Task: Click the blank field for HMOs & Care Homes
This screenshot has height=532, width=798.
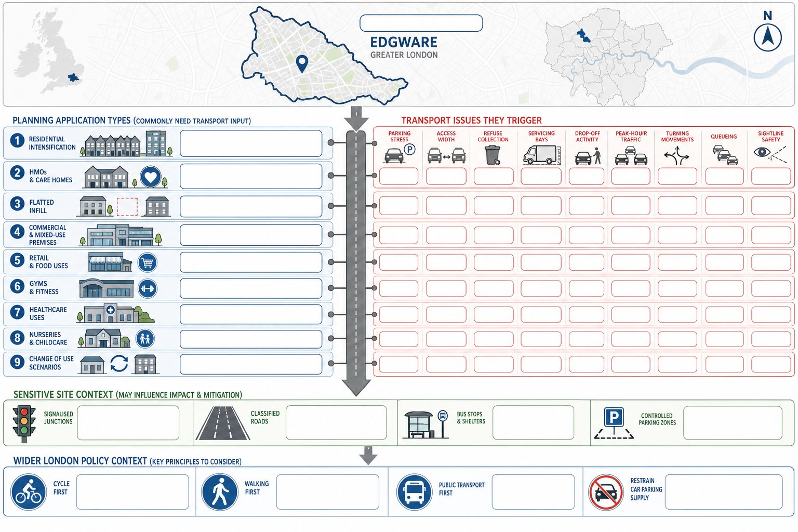Action: [x=251, y=177]
